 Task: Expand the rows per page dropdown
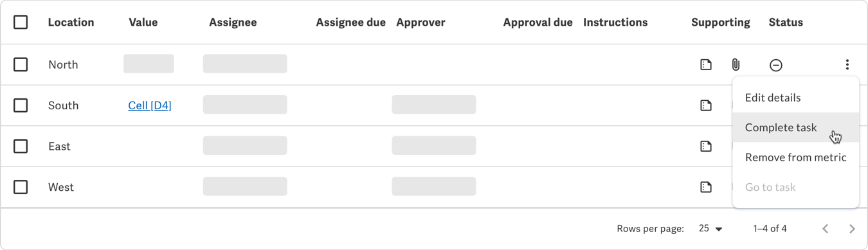pos(711,229)
